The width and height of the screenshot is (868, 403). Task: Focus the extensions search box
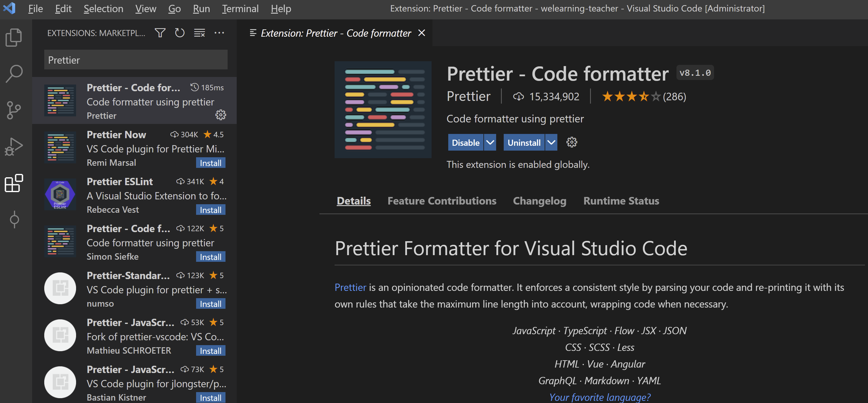pyautogui.click(x=135, y=60)
